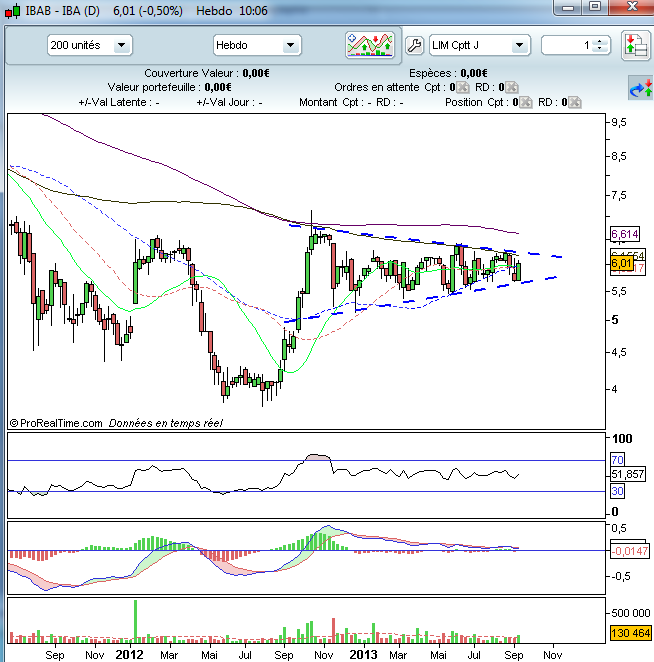Open the order ticket icon with arrows
Image resolution: width=654 pixels, height=662 pixels.
pyautogui.click(x=636, y=46)
